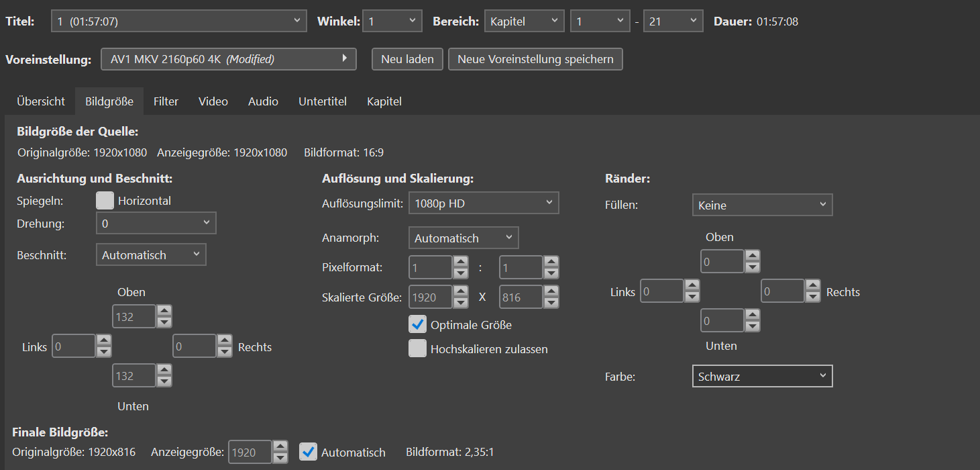980x470 pixels.
Task: Increase Skalierte Größe width with up arrow
Action: coord(461,292)
